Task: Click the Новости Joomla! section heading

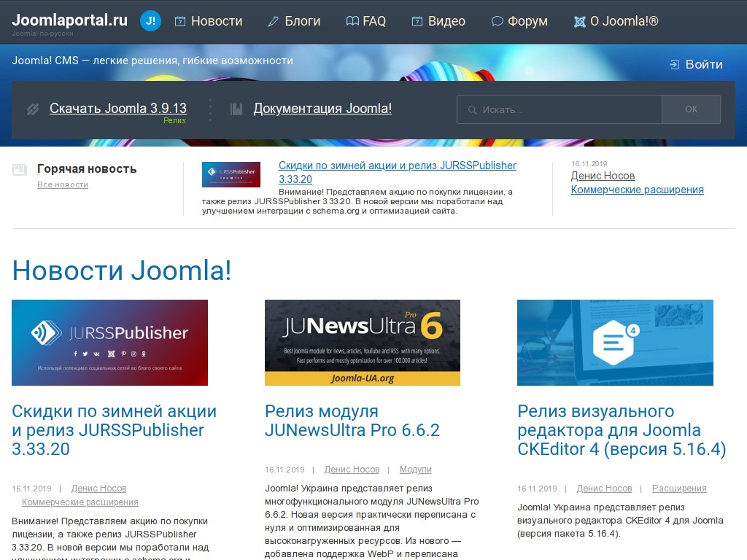Action: 122,270
